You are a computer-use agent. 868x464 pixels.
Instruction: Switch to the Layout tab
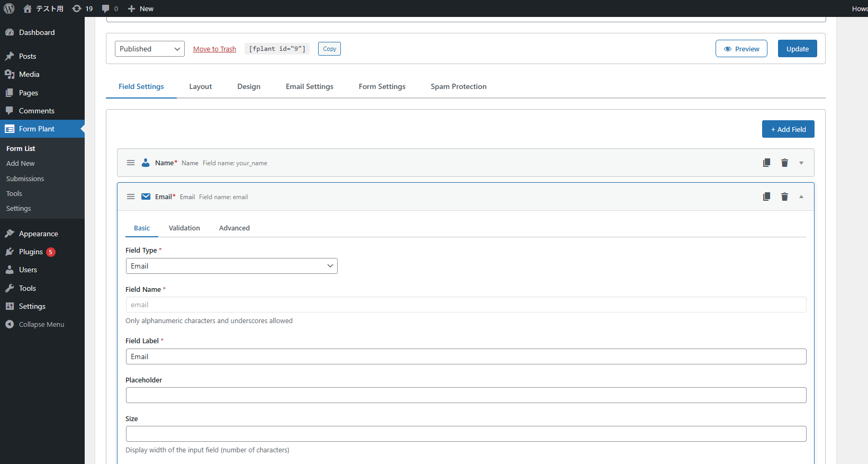[x=201, y=86]
